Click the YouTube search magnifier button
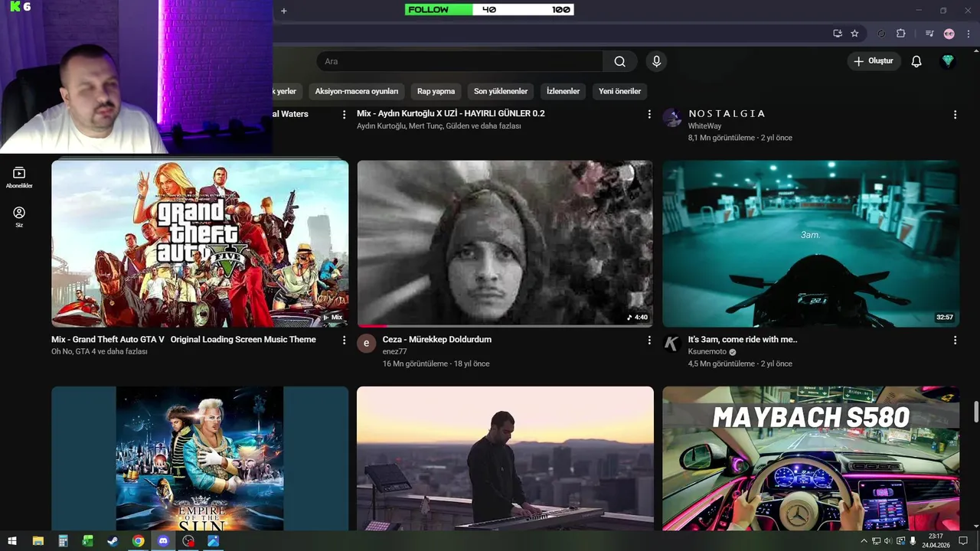The width and height of the screenshot is (980, 551). pos(619,61)
